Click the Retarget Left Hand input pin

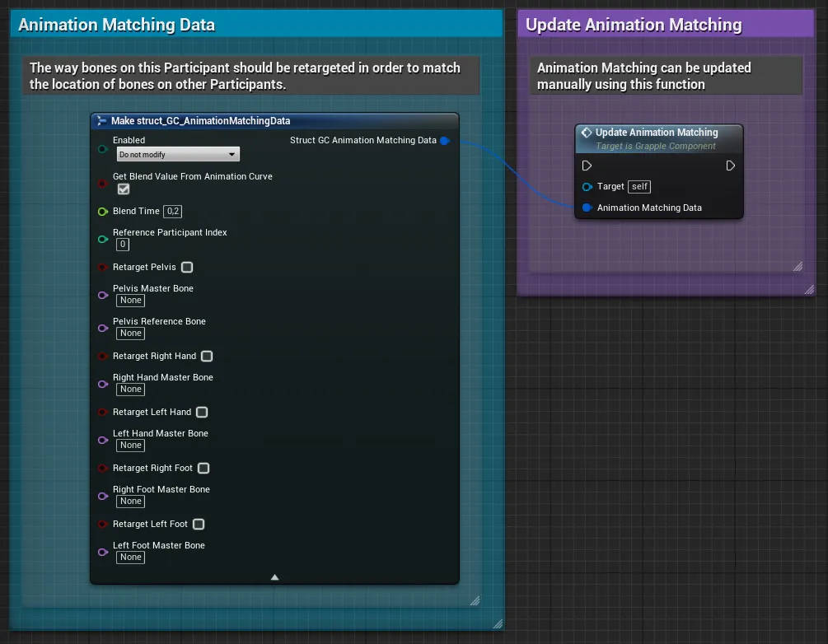[103, 413]
